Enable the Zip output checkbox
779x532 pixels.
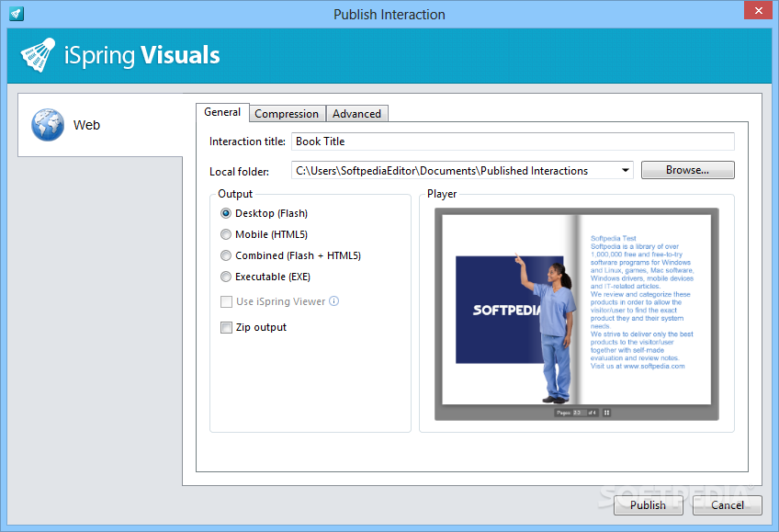pyautogui.click(x=226, y=327)
